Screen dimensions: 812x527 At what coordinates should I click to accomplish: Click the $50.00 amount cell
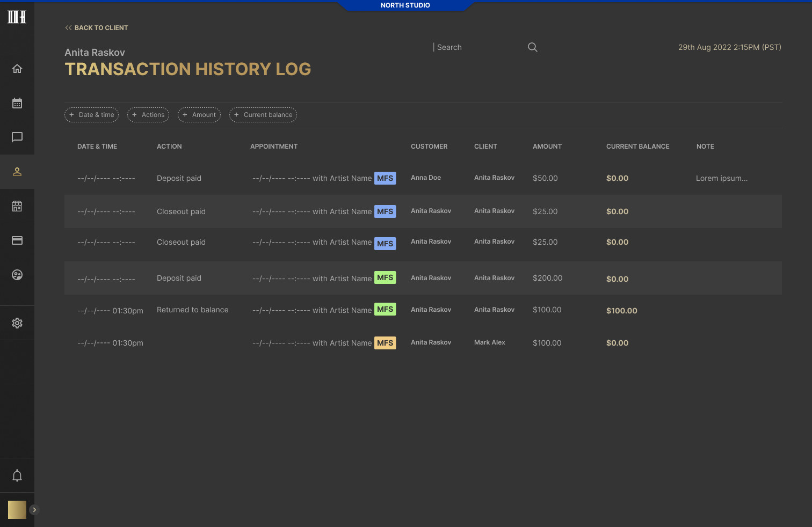click(x=545, y=178)
